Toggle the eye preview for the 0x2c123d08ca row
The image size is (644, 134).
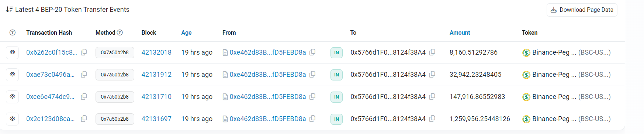[x=13, y=119]
